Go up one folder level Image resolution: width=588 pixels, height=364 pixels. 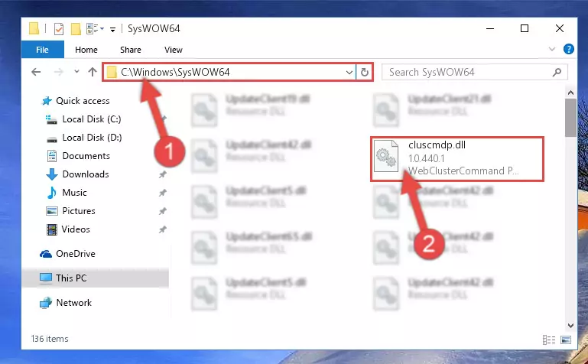pyautogui.click(x=93, y=72)
